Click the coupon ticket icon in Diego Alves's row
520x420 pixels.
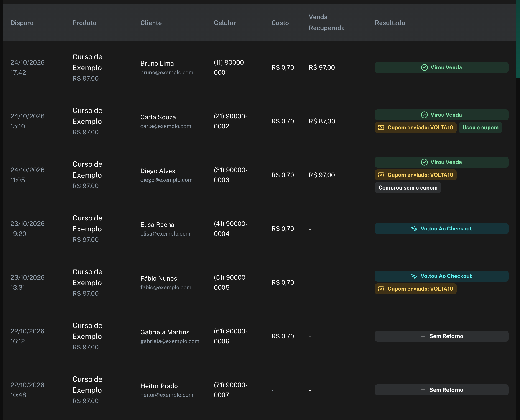pos(381,175)
